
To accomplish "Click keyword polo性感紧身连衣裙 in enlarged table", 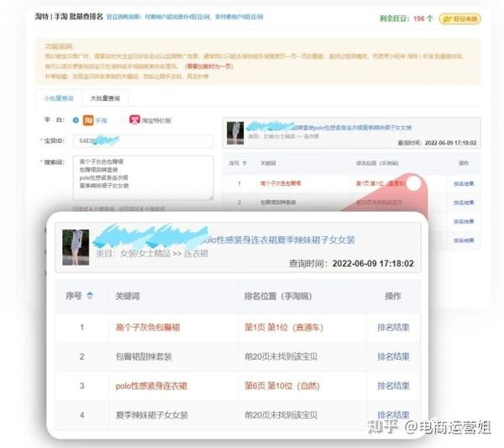I will [151, 386].
